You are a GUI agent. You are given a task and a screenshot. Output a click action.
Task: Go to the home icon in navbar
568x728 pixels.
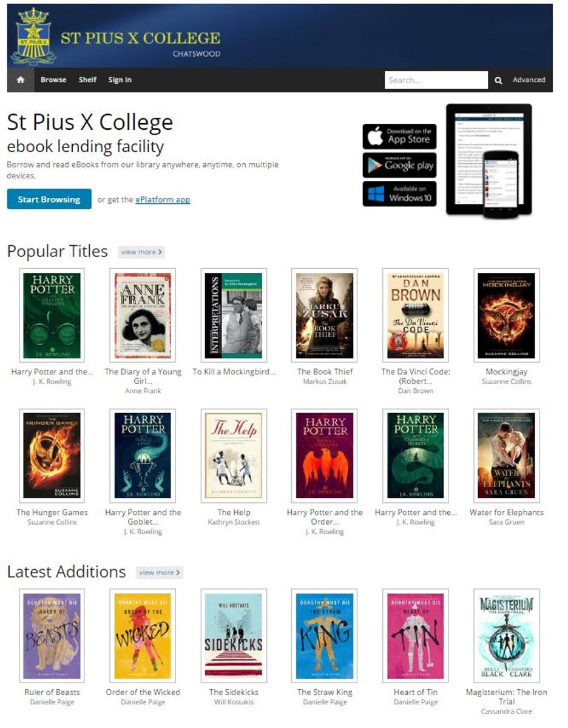[21, 80]
